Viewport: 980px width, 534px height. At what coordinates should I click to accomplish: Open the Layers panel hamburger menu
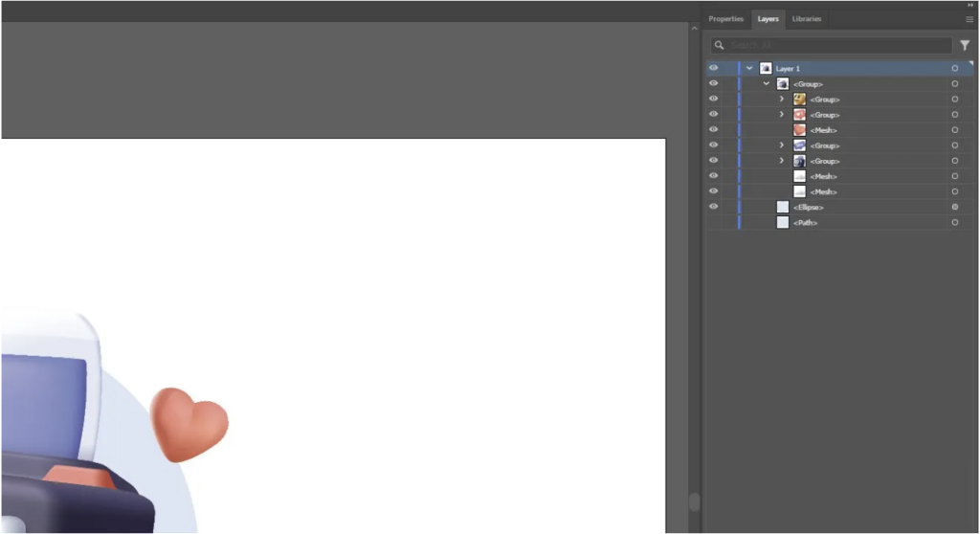click(x=969, y=19)
